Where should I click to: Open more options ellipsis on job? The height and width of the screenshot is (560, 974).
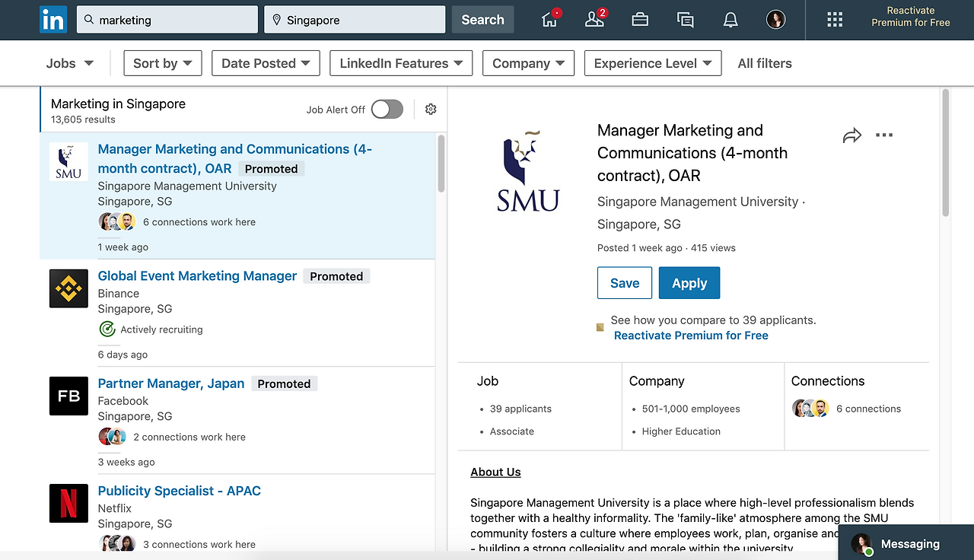click(883, 135)
